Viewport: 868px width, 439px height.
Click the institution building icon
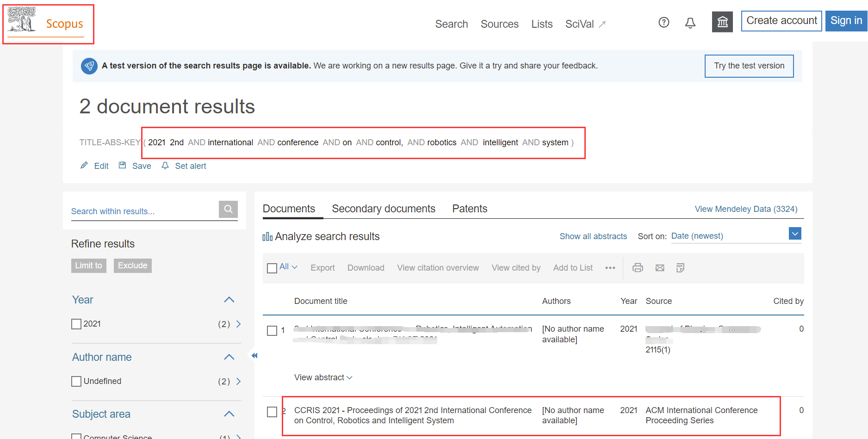722,22
